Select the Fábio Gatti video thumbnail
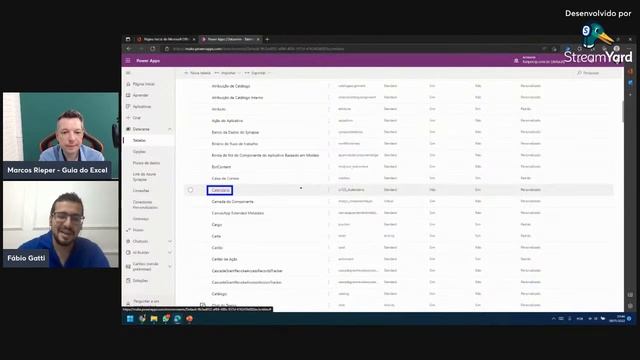The height and width of the screenshot is (360, 640). coord(61,224)
